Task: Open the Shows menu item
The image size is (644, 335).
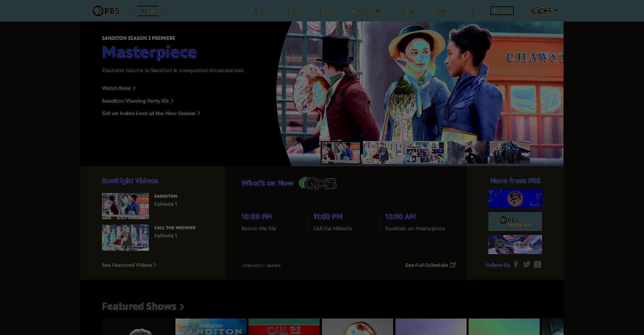Action: coord(293,11)
